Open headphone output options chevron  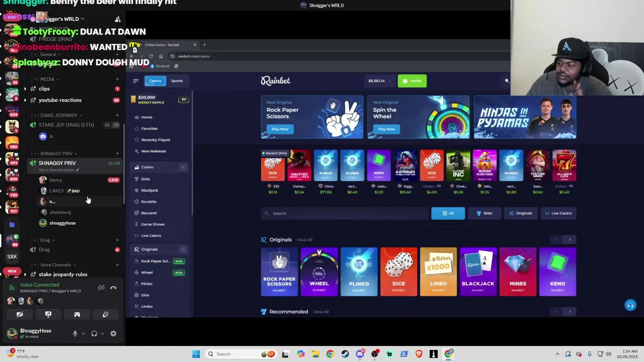coord(102,333)
